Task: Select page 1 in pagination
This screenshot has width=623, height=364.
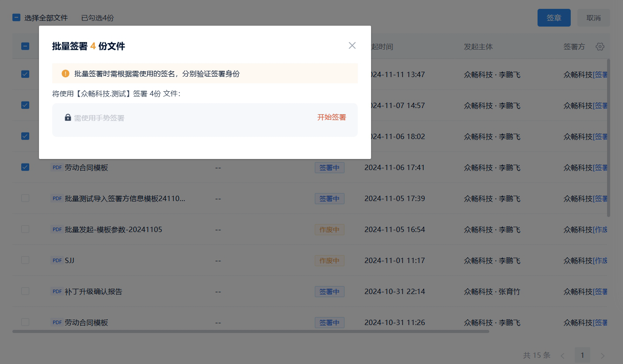Action: (582, 355)
